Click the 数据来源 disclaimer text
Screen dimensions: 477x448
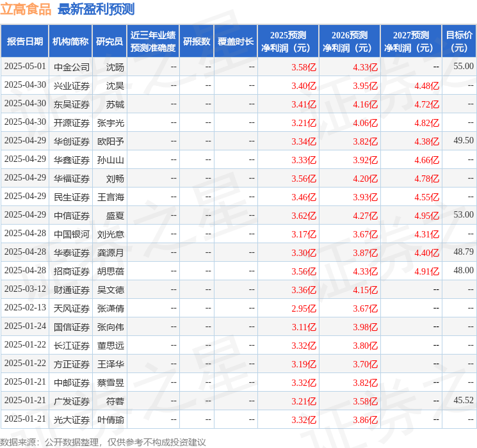103,442
